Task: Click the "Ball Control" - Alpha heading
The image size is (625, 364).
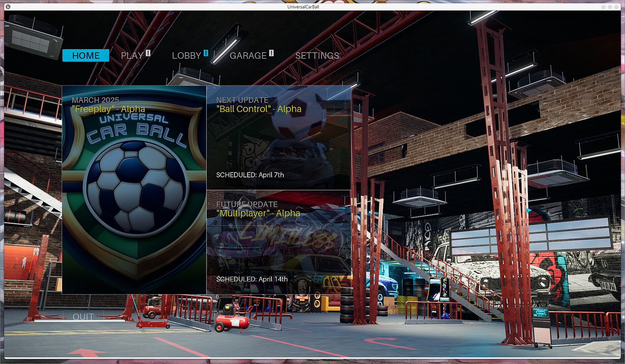Action: [259, 109]
